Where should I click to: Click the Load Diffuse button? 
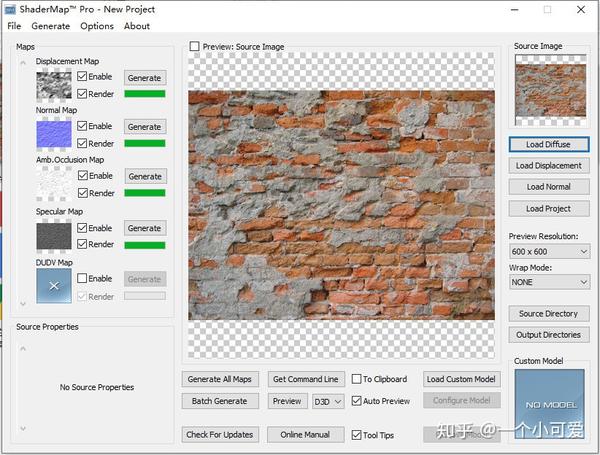[x=549, y=144]
